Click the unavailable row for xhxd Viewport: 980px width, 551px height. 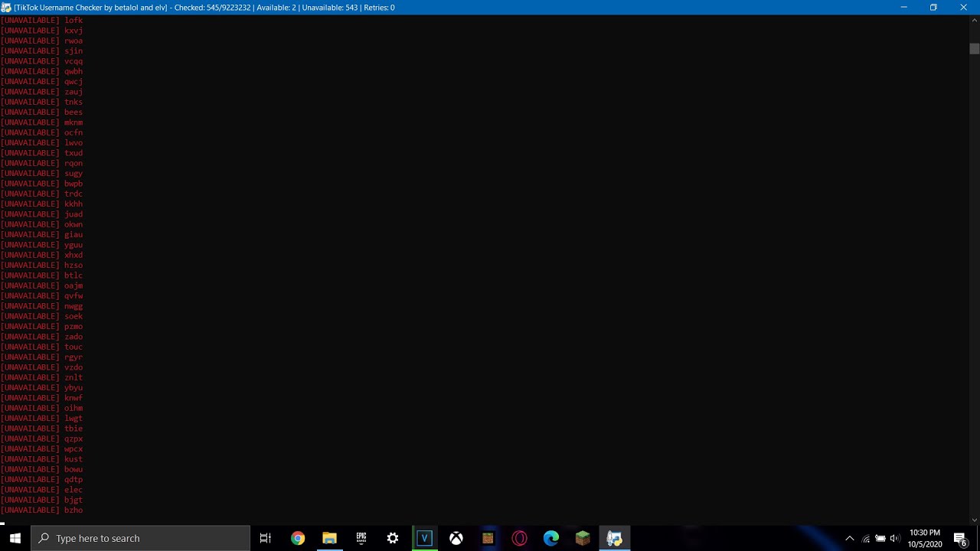(41, 255)
